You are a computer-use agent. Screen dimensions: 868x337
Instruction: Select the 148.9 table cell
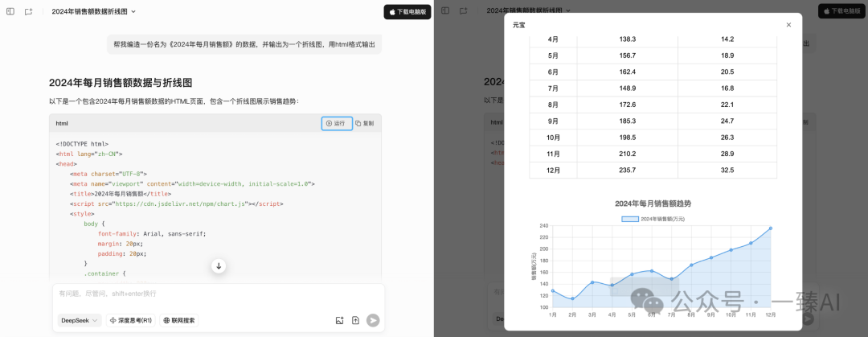click(628, 88)
